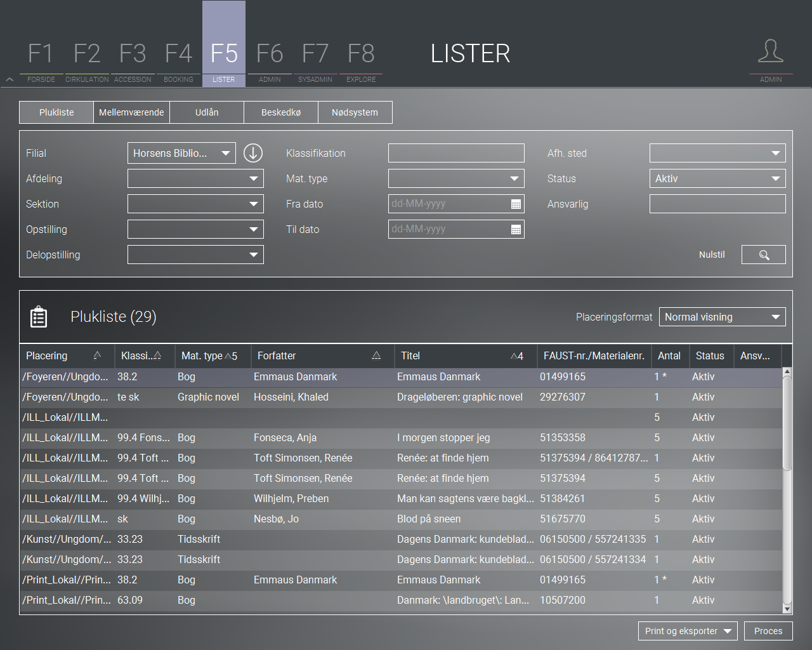Click the magnifying glass search button
This screenshot has height=650, width=812.
tap(764, 255)
